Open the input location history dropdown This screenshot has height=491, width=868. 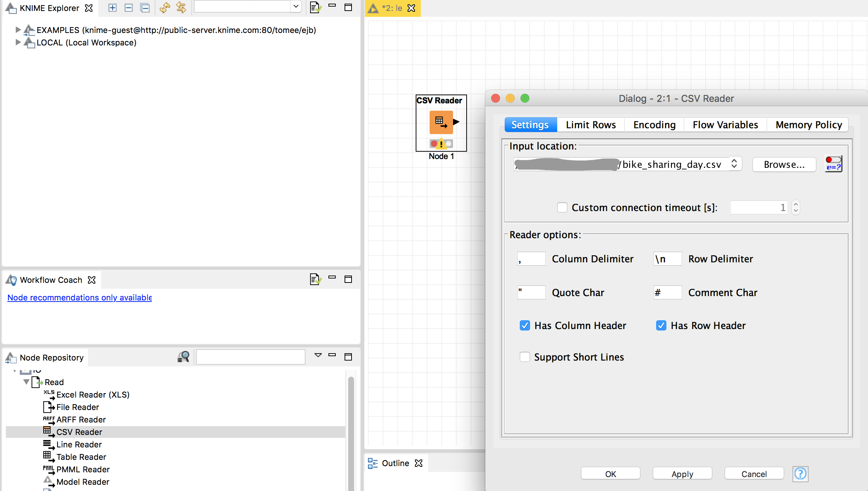734,163
